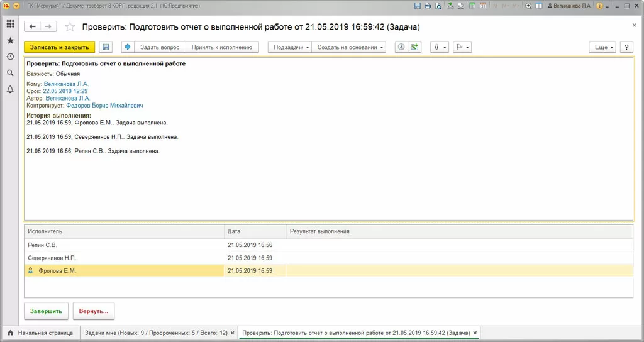Click Принять к исполнению button
The height and width of the screenshot is (342, 644).
point(222,47)
